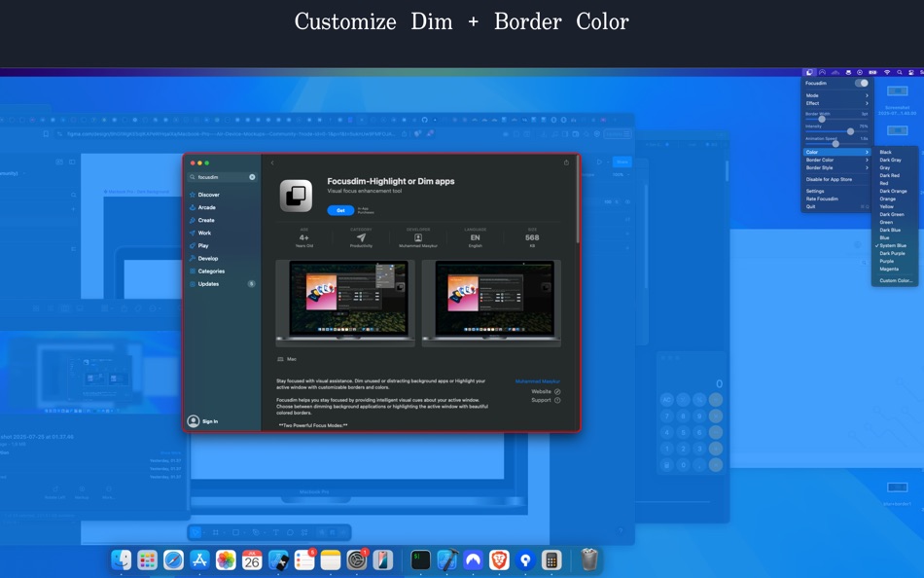
Task: Open the Support link
Action: (546, 400)
